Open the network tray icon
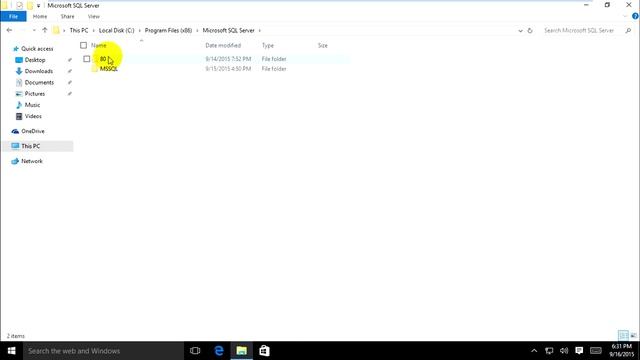Screen dimensions: 640x360 (x=549, y=351)
